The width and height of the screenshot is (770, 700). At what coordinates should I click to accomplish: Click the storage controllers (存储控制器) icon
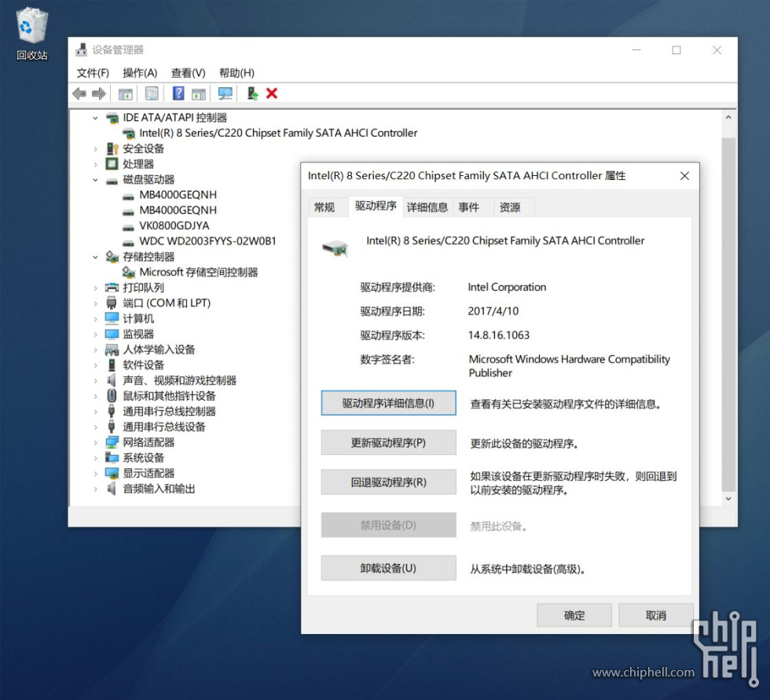pos(112,257)
